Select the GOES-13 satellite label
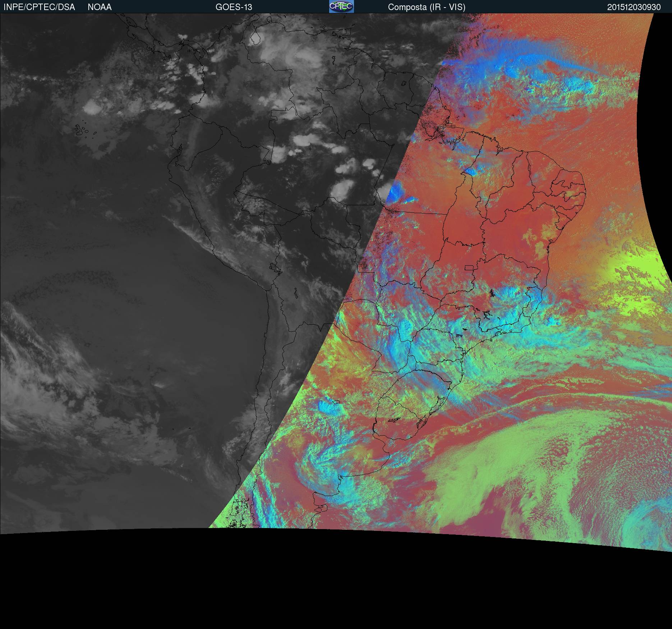This screenshot has height=629, width=672. click(x=234, y=7)
